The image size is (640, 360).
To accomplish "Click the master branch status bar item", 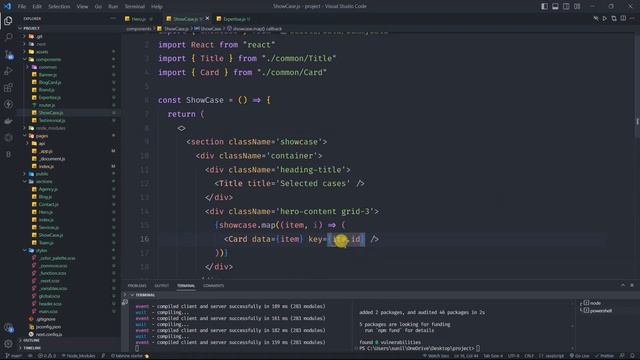I will pyautogui.click(x=15, y=356).
